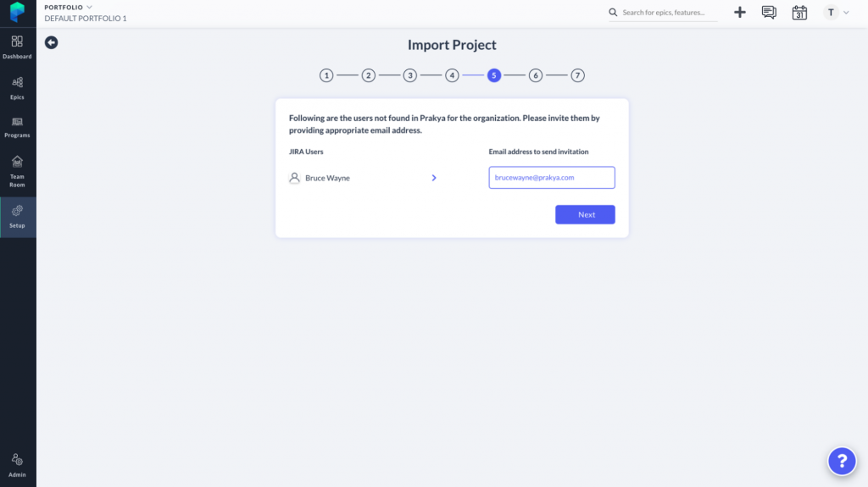Select the Setup sidebar item
Screen dimensions: 868x487
18,216
